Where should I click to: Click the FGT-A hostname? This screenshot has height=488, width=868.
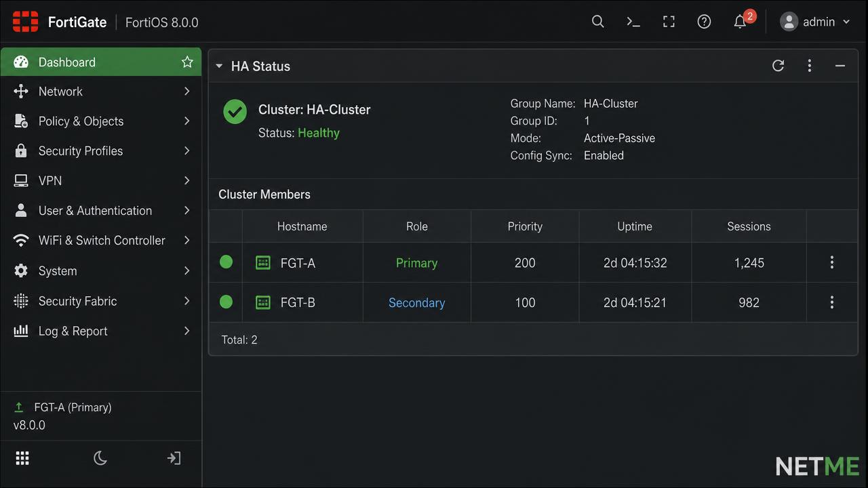point(298,263)
